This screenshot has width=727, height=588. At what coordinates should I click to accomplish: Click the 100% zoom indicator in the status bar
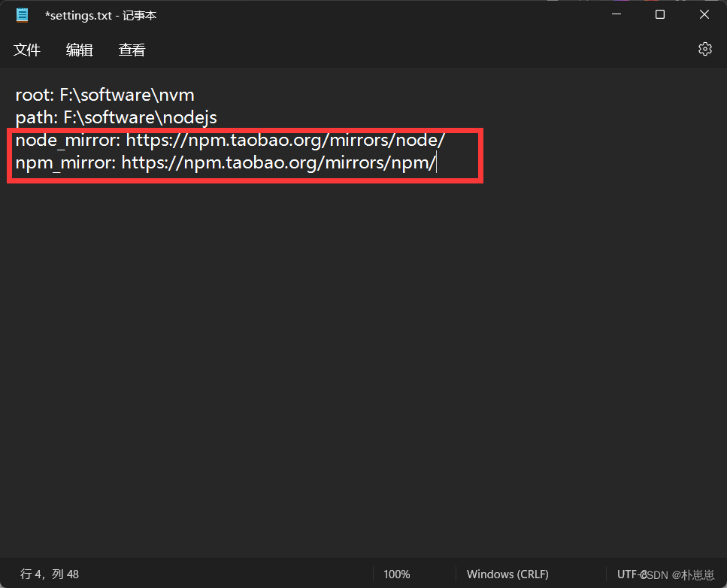pyautogui.click(x=396, y=574)
